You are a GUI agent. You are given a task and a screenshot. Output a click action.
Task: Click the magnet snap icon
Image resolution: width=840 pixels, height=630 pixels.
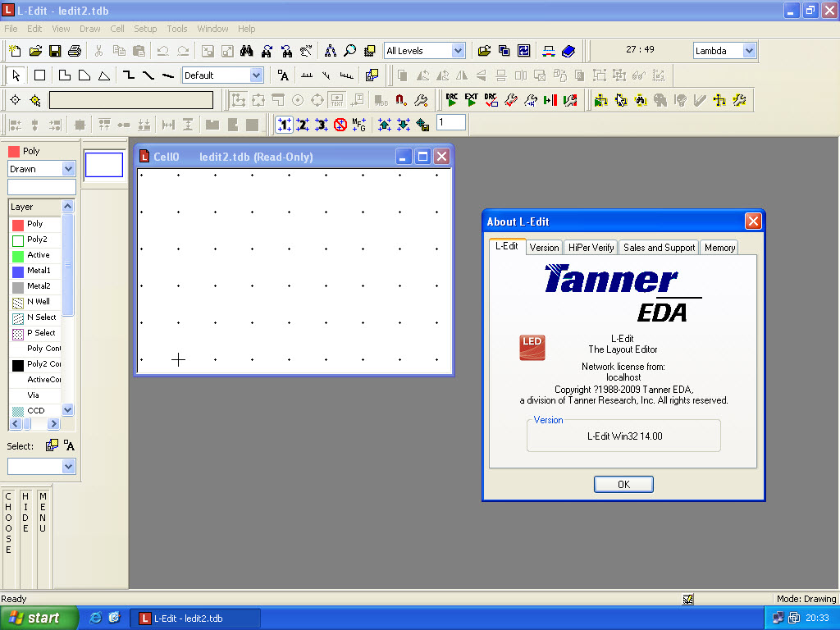tap(400, 100)
